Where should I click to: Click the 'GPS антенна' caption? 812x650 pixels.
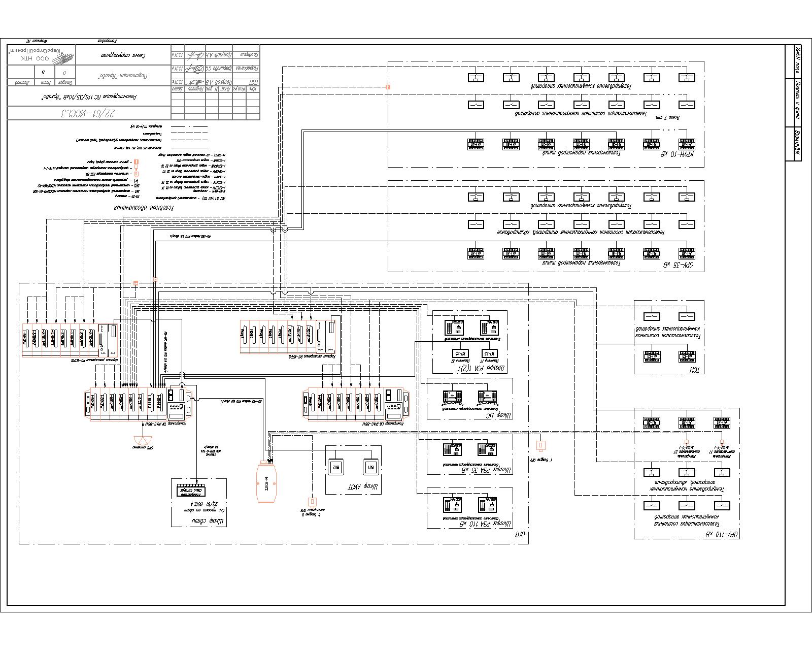point(143,448)
